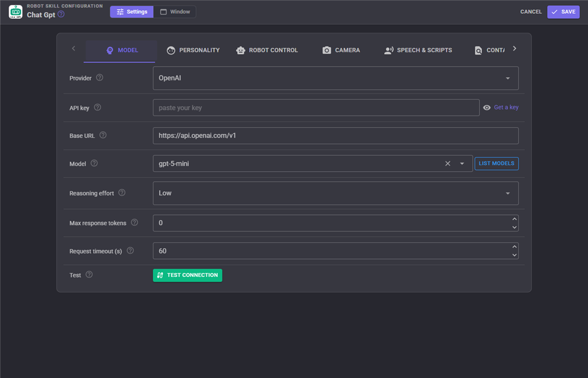Focus the API key input field

316,107
